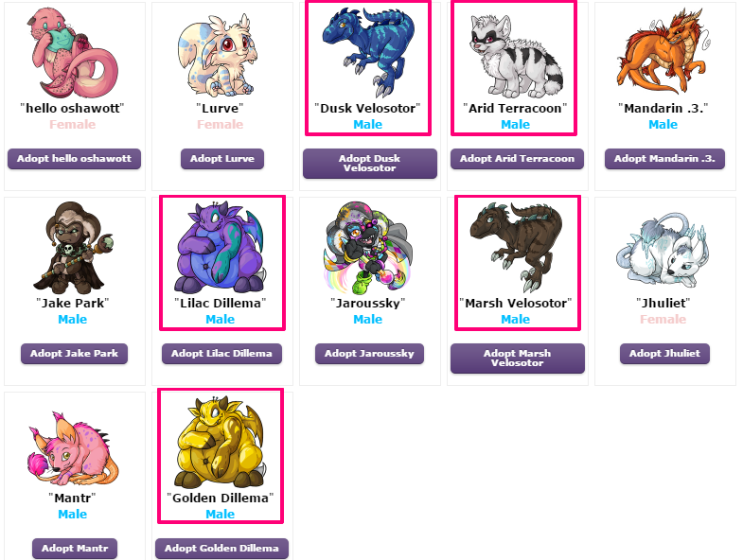743x560 pixels.
Task: Select the Jake Park hooded pet image
Action: coord(73,248)
